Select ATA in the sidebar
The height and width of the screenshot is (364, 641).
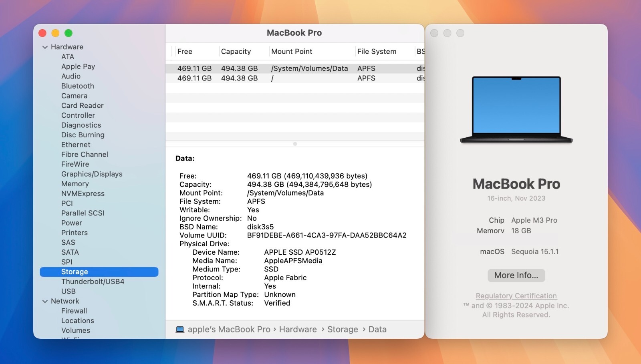pos(68,57)
